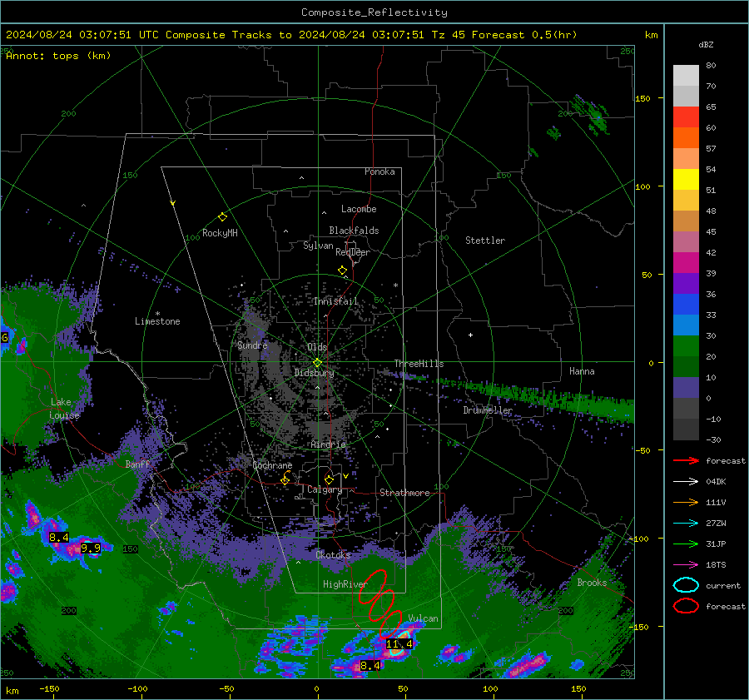Click the asterisk marker above Limestone label
The image size is (749, 700).
[x=157, y=314]
